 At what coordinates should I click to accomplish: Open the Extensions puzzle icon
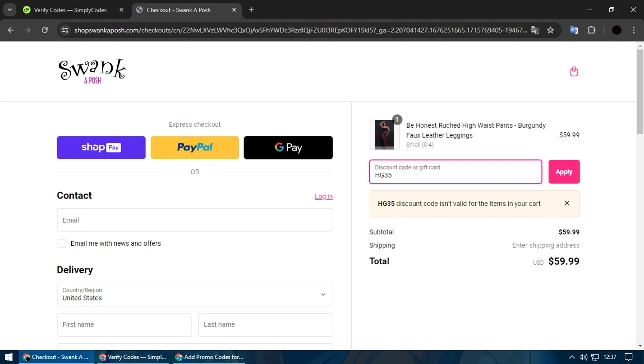coord(591,30)
